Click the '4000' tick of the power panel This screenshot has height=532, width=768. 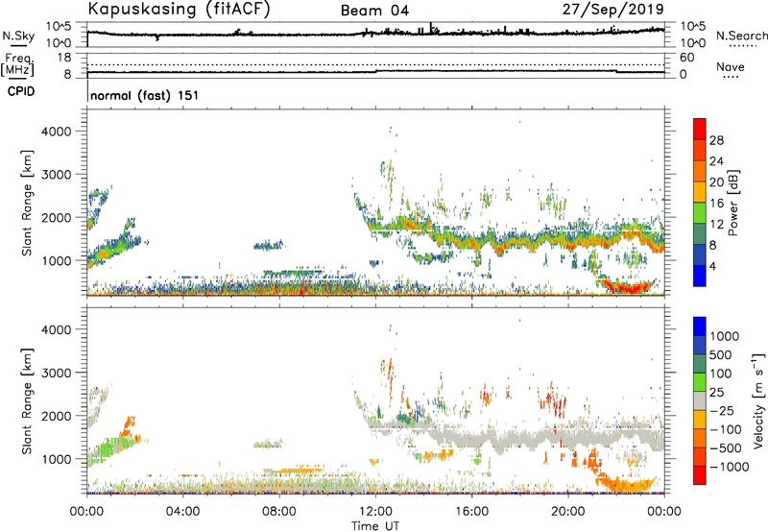57,132
